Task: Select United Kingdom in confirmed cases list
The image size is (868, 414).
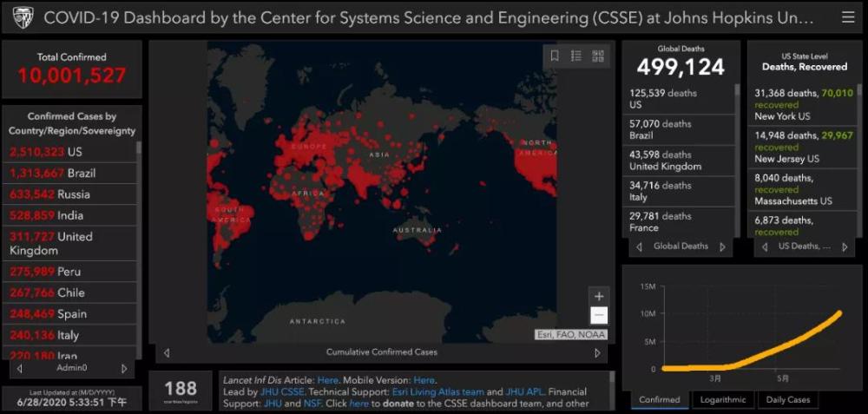Action: 69,244
